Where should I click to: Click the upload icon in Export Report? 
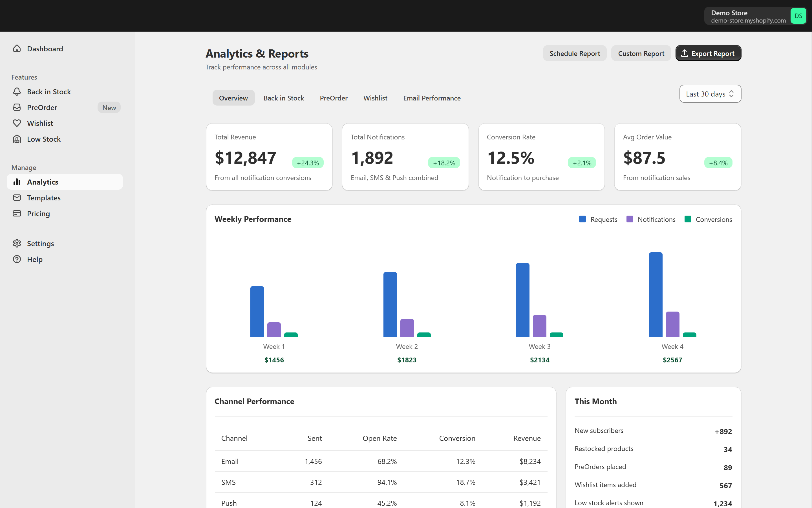coord(685,53)
